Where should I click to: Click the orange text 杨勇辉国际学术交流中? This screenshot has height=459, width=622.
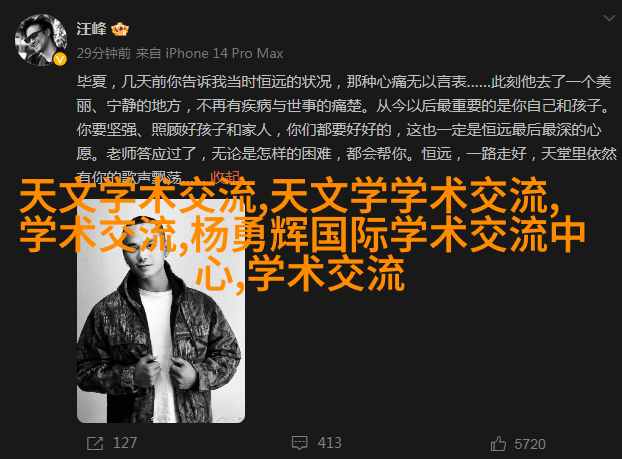pos(388,235)
